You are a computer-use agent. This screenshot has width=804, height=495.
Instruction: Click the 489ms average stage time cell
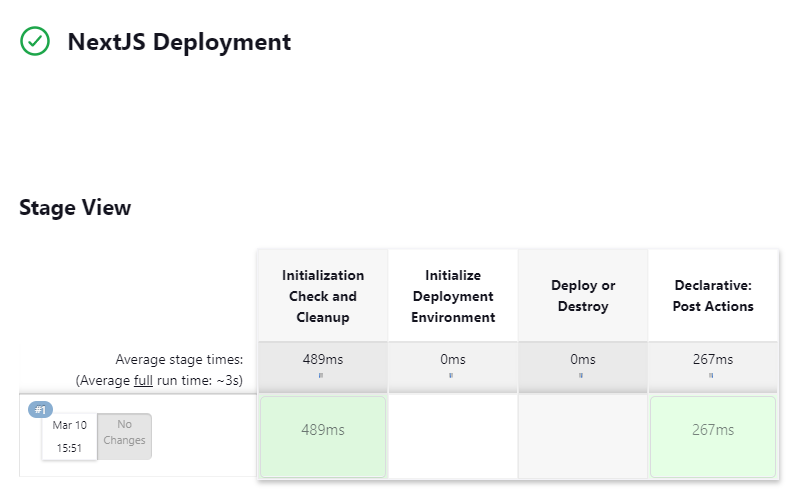tap(323, 367)
